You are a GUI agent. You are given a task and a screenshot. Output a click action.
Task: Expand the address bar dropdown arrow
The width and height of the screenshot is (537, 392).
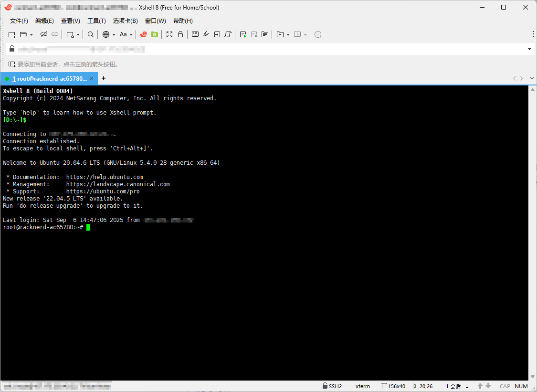coord(529,49)
